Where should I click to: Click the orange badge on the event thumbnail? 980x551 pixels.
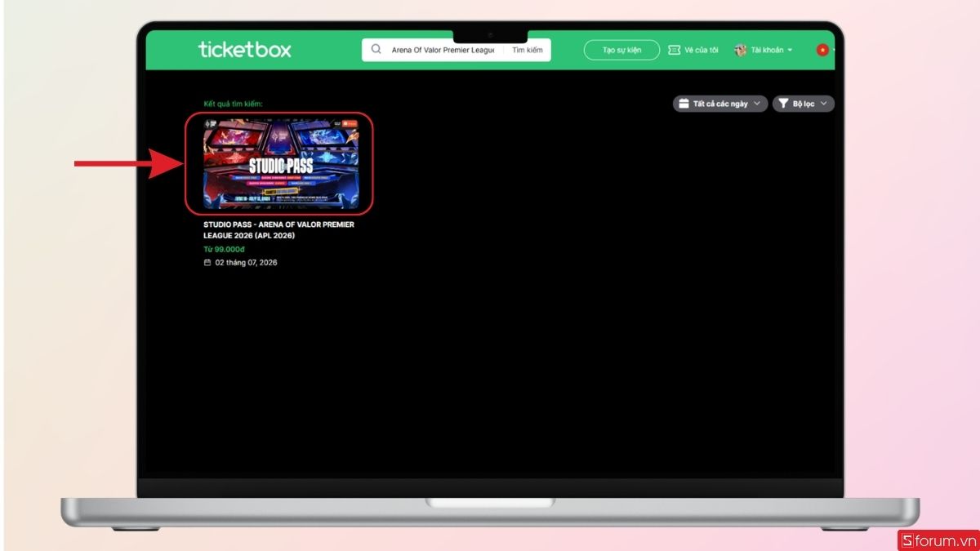pos(350,123)
